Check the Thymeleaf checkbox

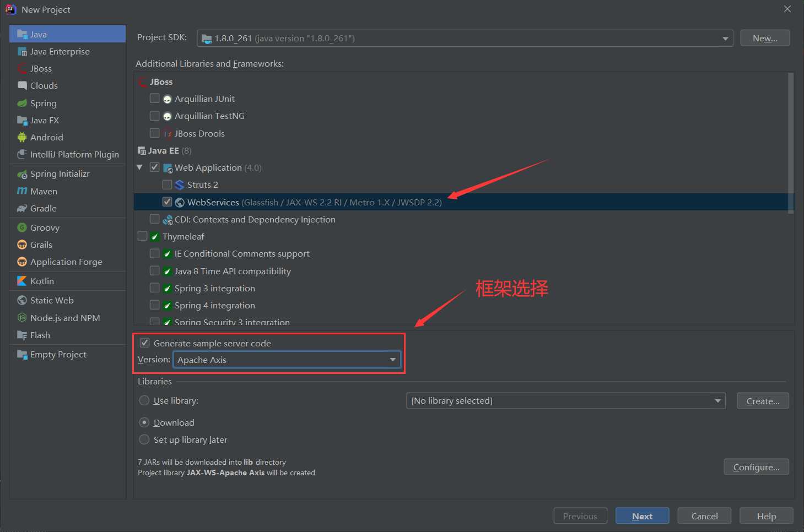click(x=142, y=236)
